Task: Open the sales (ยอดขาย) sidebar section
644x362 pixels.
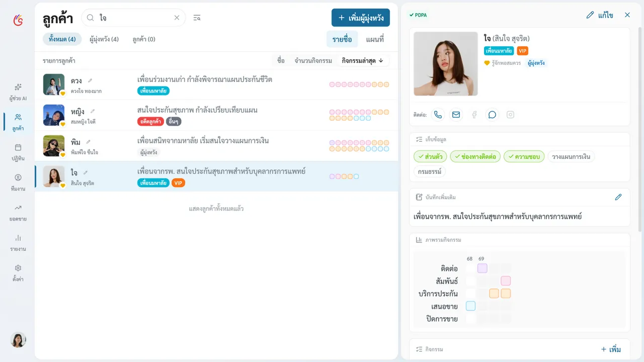Action: click(x=18, y=213)
